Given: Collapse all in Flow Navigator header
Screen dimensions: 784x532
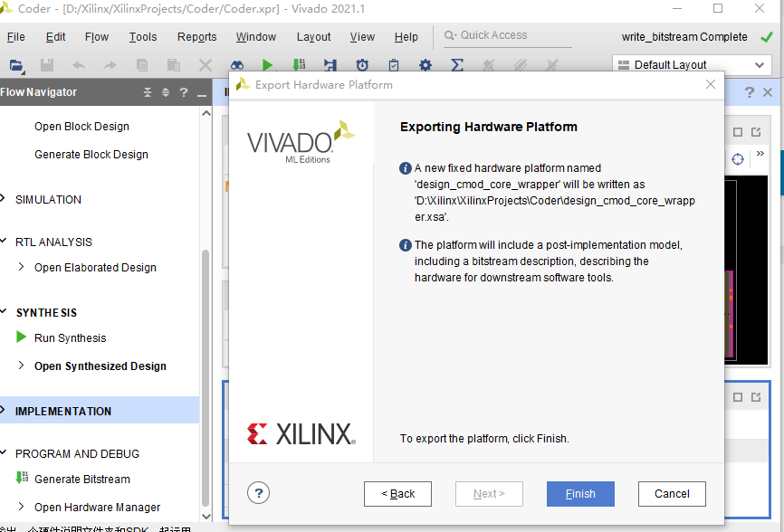Looking at the screenshot, I should [148, 92].
